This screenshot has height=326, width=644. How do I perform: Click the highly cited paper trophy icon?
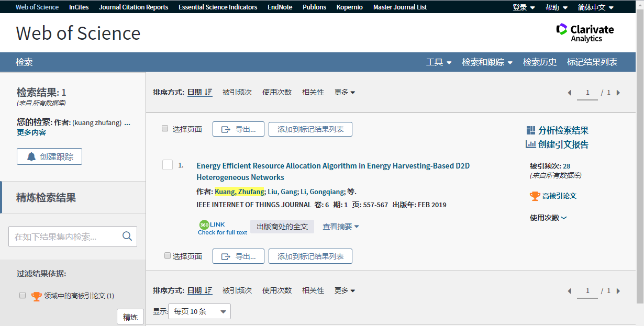coord(535,196)
